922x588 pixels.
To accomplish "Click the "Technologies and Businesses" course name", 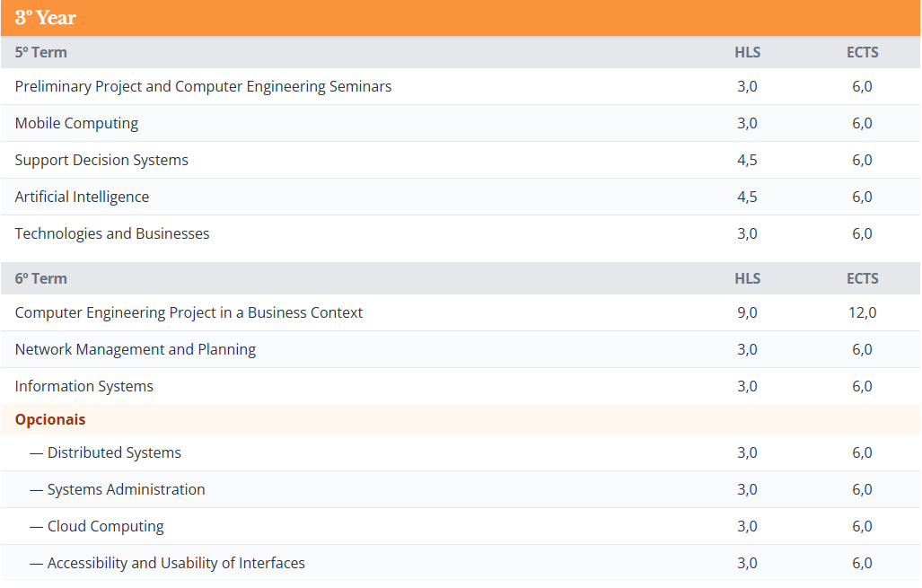I will (x=111, y=233).
